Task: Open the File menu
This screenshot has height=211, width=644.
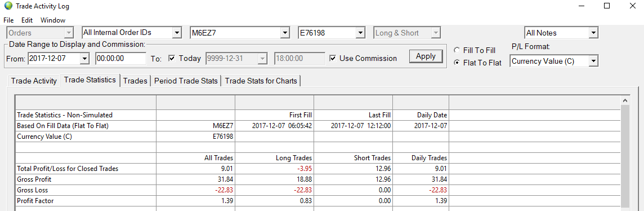Action: point(8,20)
